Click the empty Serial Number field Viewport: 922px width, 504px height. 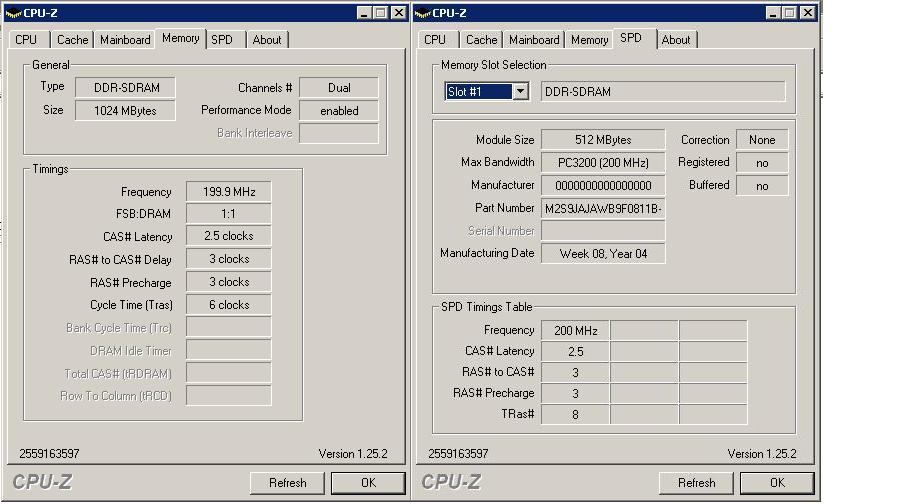(603, 231)
